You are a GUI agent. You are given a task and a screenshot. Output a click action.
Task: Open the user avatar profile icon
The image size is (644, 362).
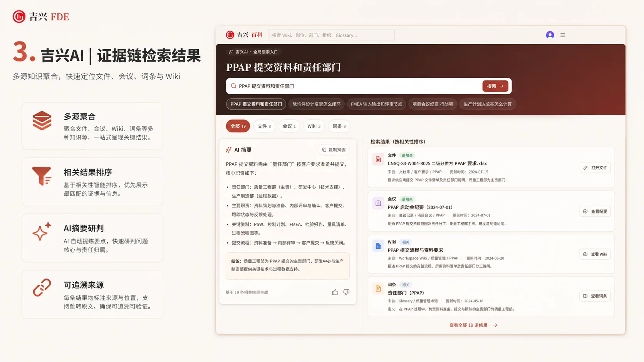(x=550, y=35)
